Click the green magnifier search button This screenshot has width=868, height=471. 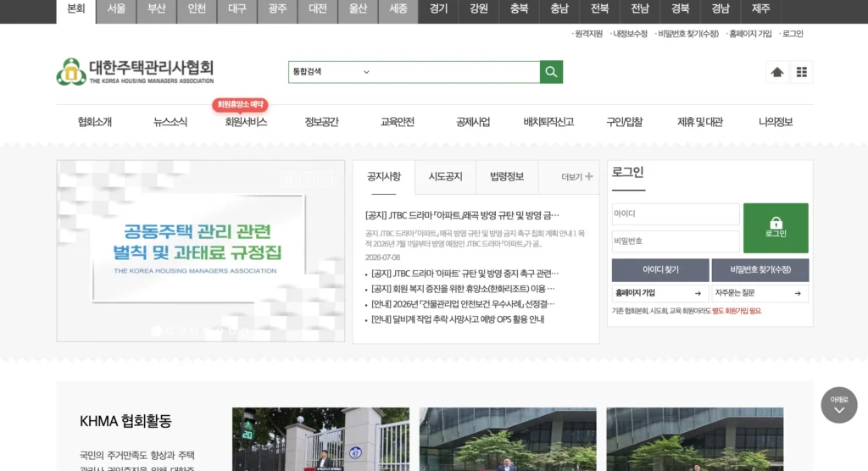coord(551,72)
